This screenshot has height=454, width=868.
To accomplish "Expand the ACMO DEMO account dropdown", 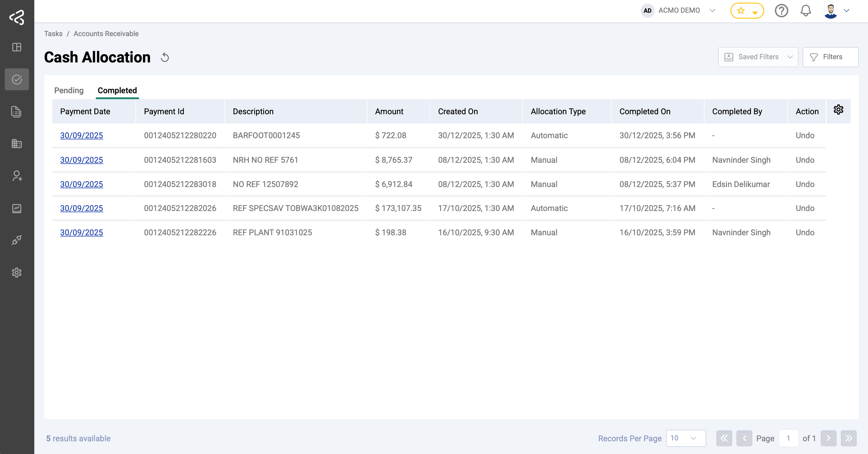I will [x=712, y=10].
